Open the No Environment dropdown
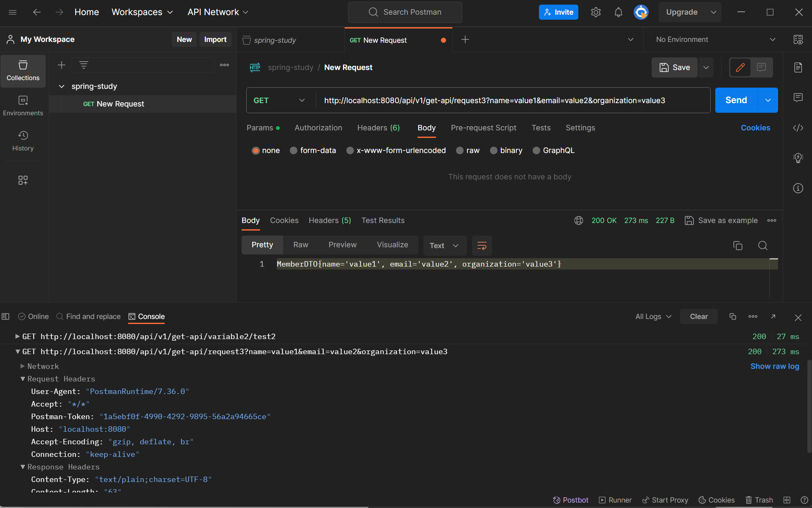 point(715,39)
